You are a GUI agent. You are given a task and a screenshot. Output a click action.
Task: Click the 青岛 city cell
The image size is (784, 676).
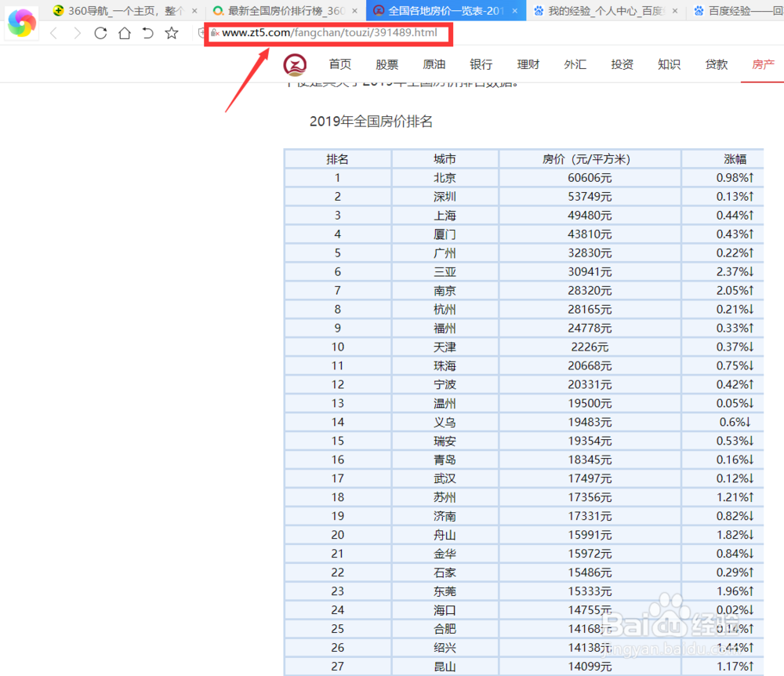[445, 460]
